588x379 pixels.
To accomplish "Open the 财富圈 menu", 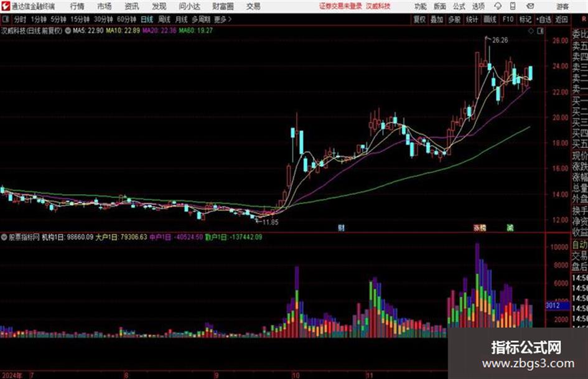I will point(223,6).
